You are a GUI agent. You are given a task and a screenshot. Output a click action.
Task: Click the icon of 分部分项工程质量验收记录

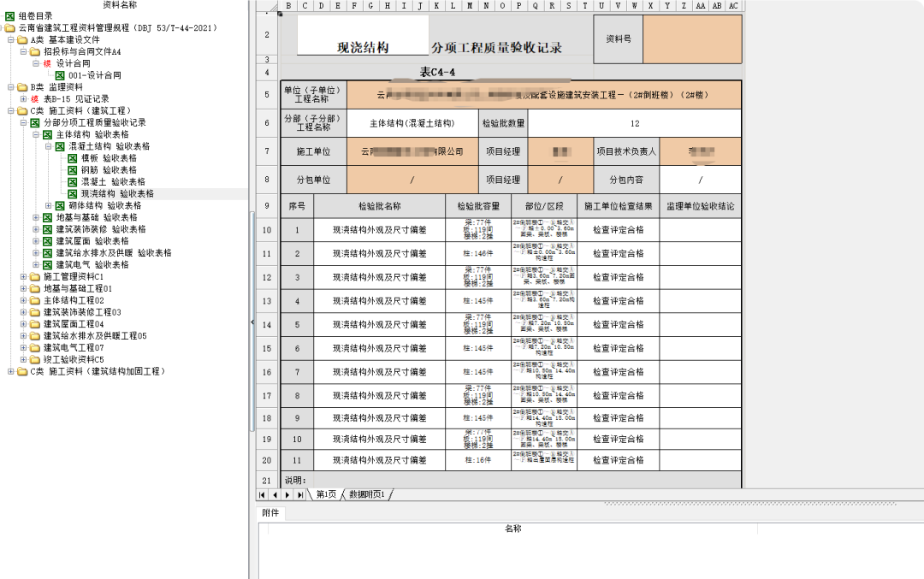[x=35, y=122]
